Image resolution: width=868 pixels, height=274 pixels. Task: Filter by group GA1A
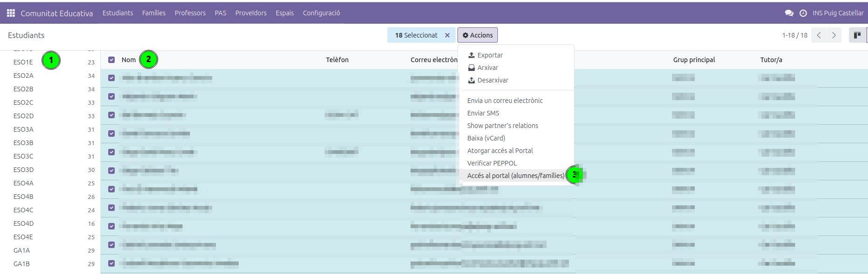[21, 250]
